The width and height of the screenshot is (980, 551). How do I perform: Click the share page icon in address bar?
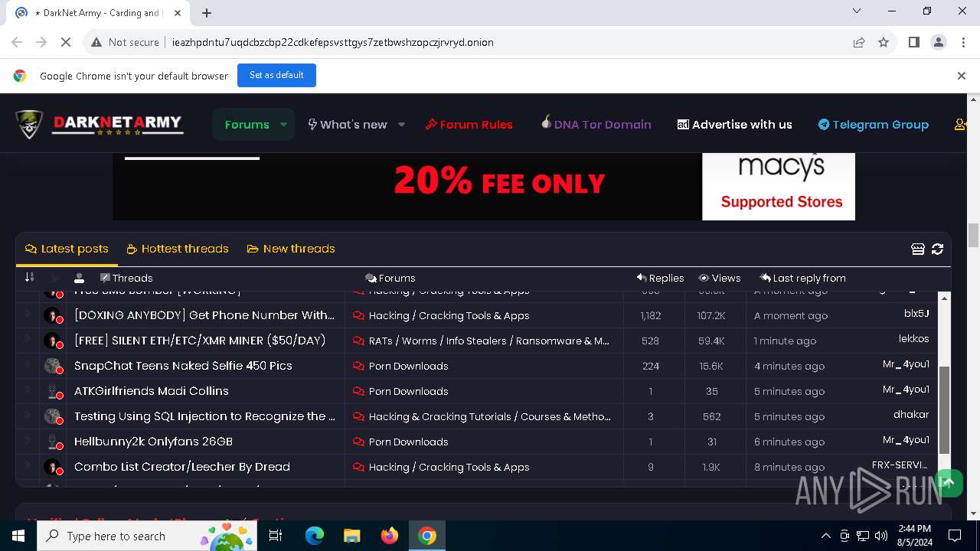coord(859,42)
